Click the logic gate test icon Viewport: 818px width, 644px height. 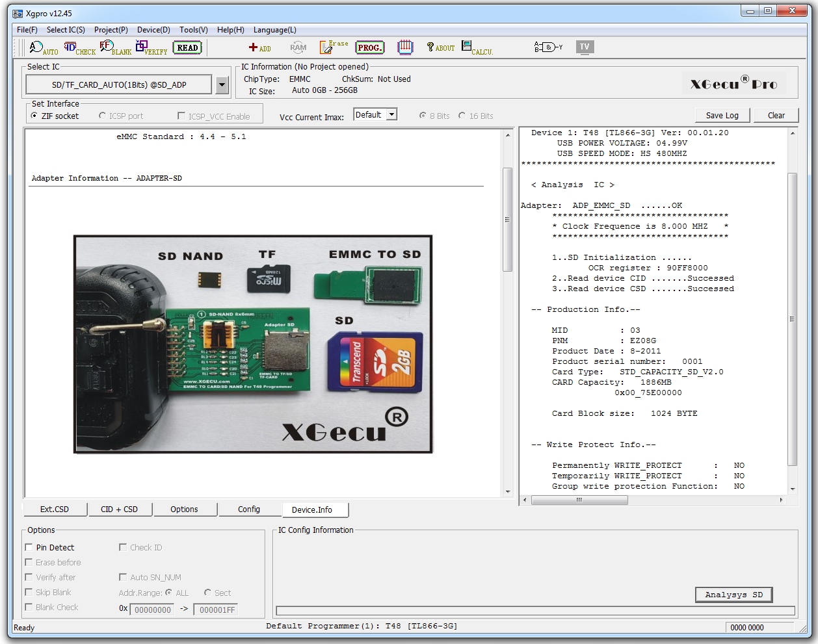(x=548, y=47)
